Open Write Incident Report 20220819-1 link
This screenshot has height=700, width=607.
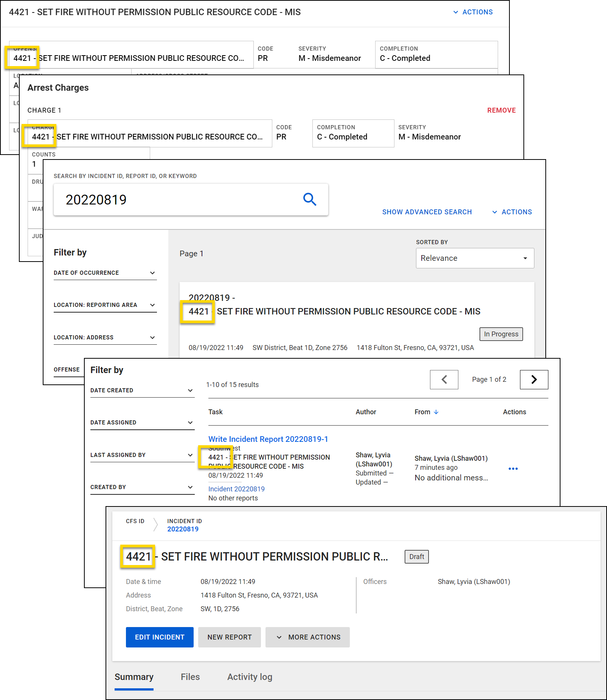tap(268, 439)
